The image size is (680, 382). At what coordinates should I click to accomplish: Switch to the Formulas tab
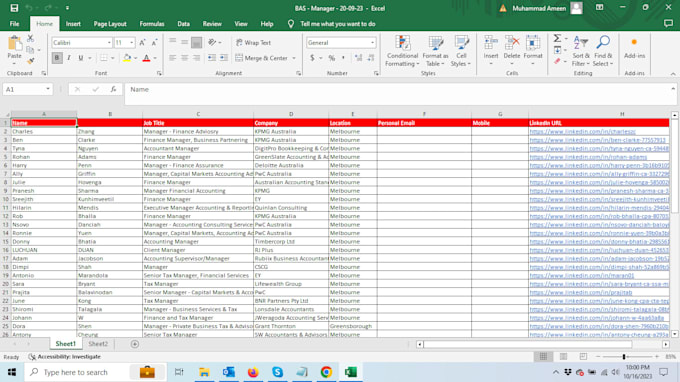point(152,24)
